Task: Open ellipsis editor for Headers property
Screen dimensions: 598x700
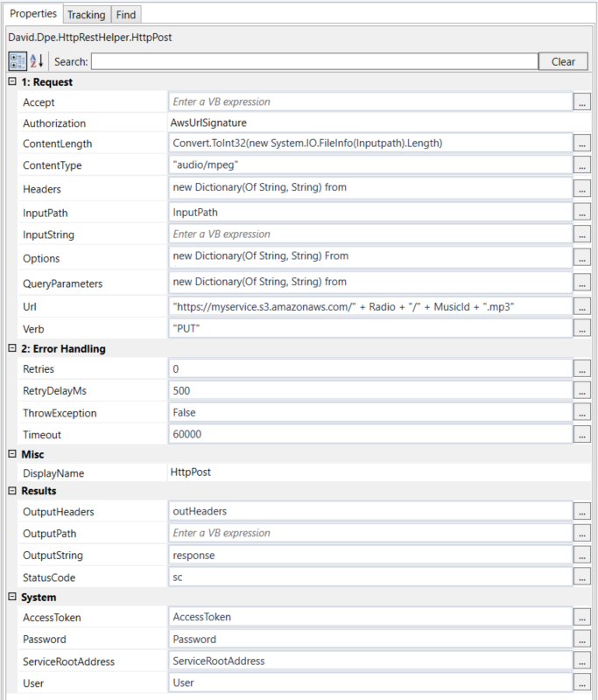Action: click(582, 188)
